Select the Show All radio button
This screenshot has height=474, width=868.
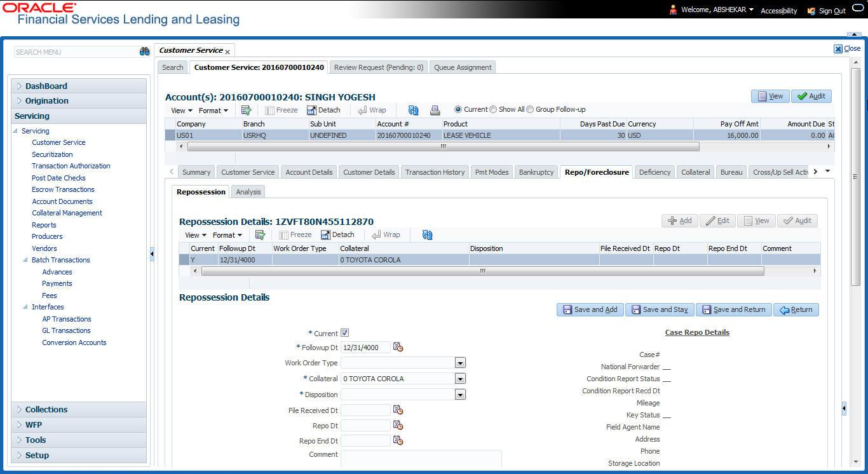[x=493, y=109]
